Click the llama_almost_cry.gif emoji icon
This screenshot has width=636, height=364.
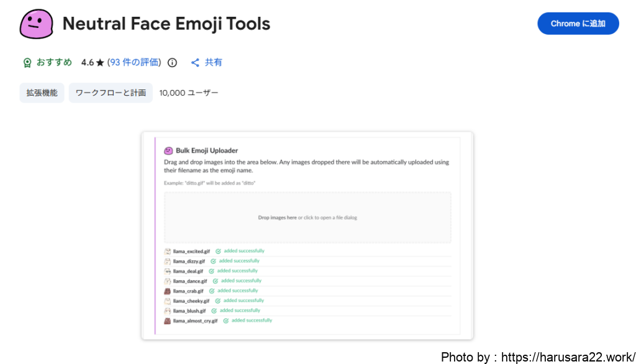[x=167, y=321]
